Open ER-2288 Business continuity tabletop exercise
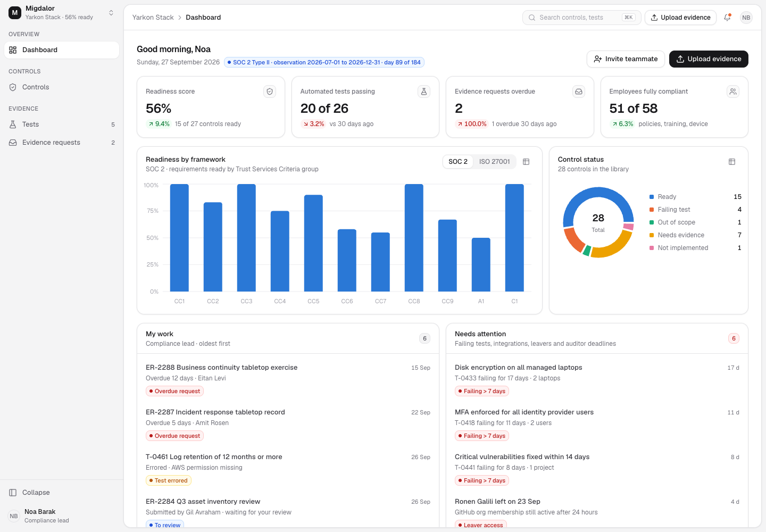 point(288,379)
